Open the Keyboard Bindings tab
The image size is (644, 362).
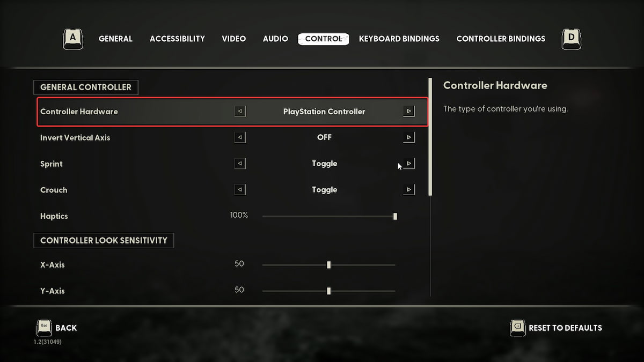(399, 39)
